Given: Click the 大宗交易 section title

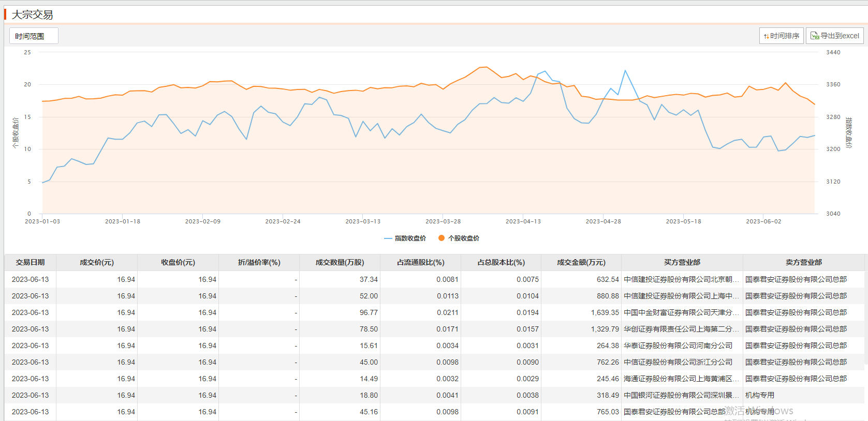Looking at the screenshot, I should 32,14.
